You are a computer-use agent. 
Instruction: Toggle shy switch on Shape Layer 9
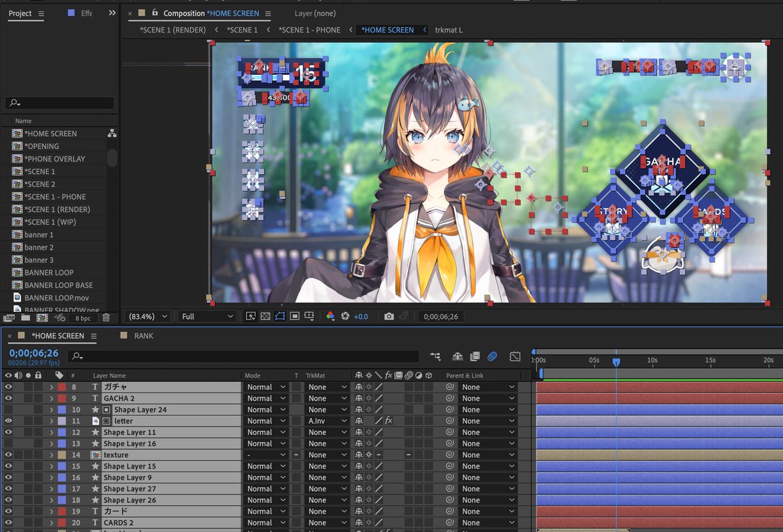[359, 478]
